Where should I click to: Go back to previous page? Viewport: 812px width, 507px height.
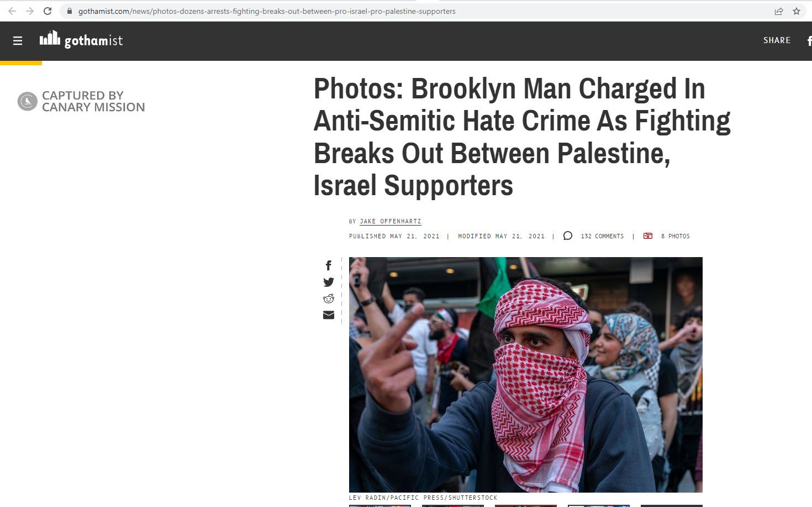(12, 11)
